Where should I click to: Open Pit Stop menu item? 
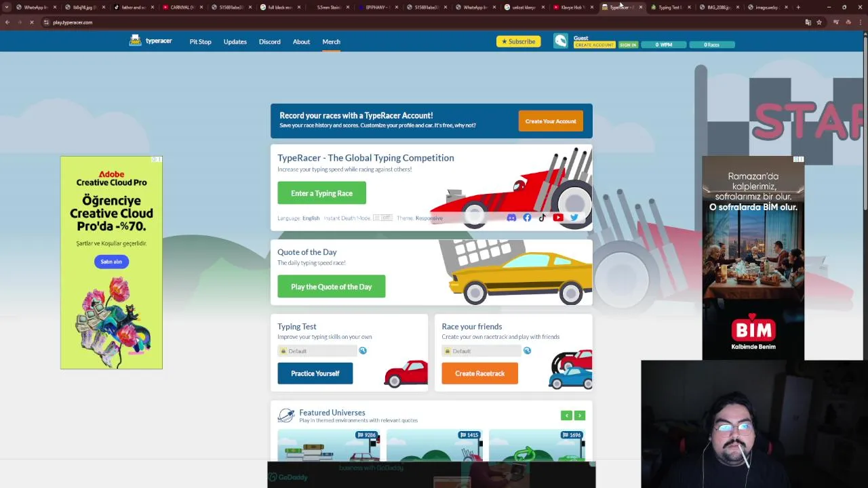pos(200,42)
